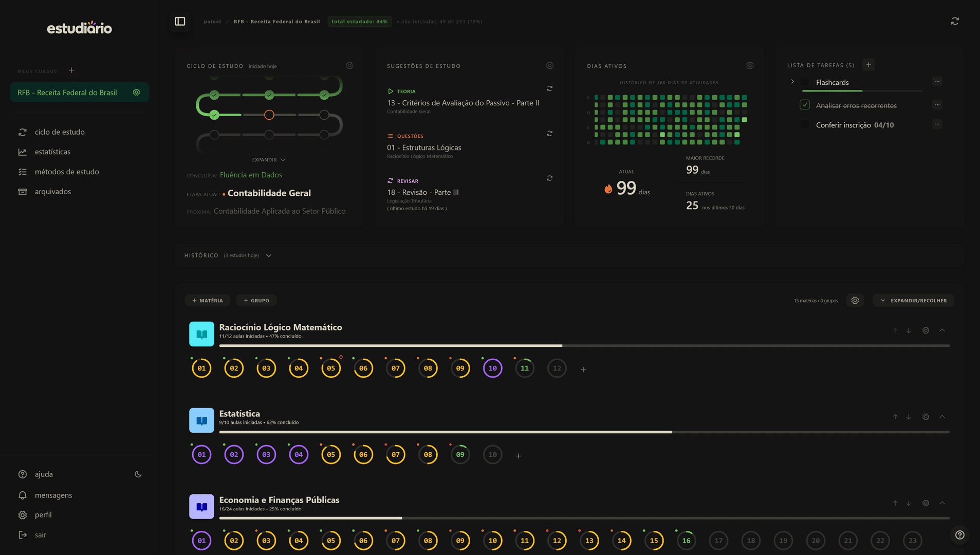Check Conferir inscrição 04/10 checkbox

coord(805,125)
